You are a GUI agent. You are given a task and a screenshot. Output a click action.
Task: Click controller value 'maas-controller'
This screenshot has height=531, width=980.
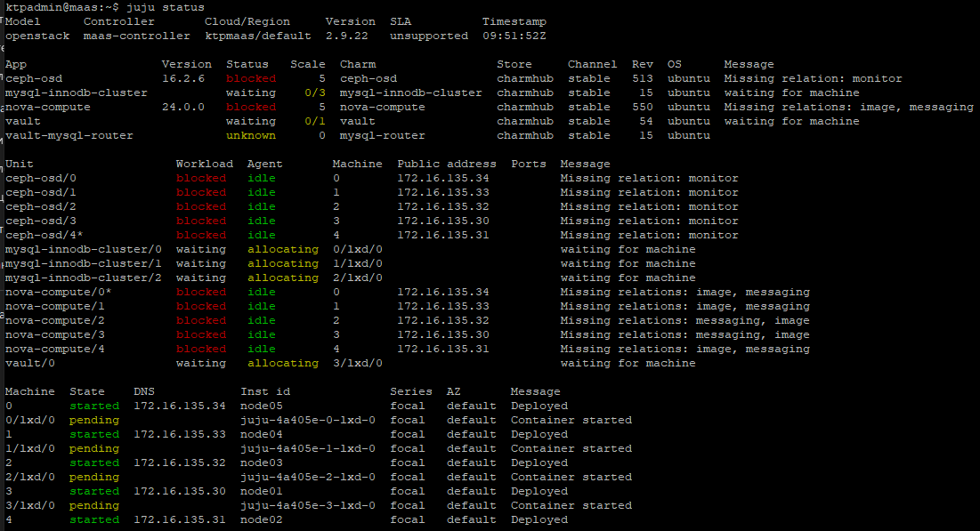137,36
